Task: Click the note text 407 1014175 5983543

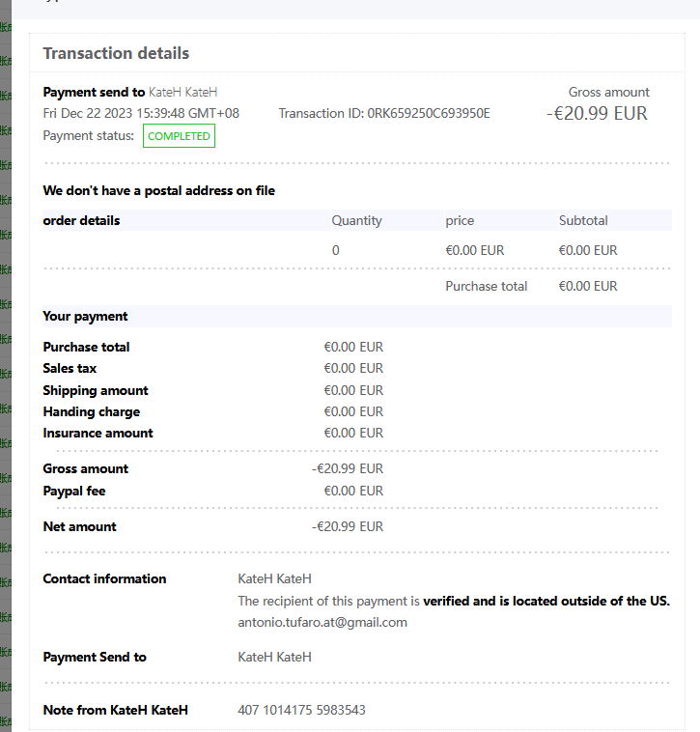Action: (301, 710)
